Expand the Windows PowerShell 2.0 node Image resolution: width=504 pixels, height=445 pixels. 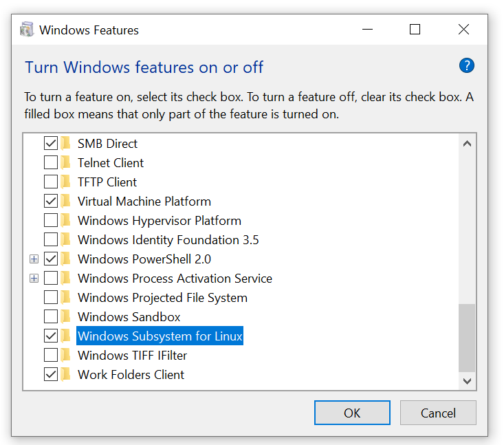coord(34,259)
